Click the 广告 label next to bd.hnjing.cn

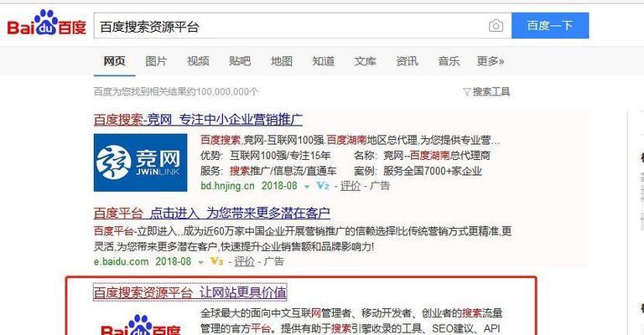point(380,186)
